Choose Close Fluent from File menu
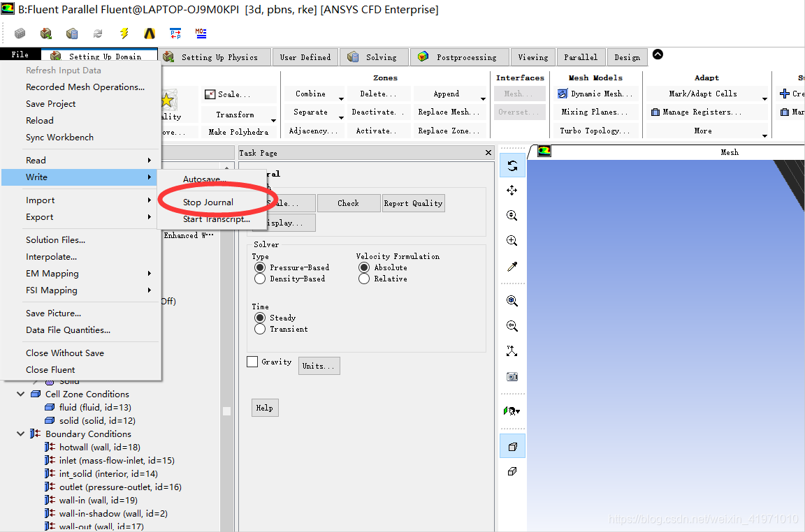The height and width of the screenshot is (532, 805). pyautogui.click(x=50, y=369)
